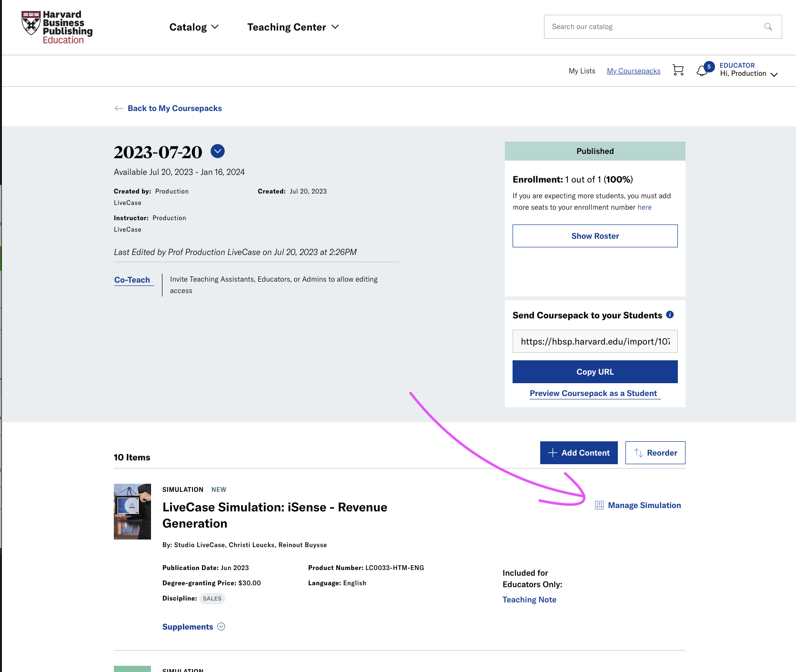Image resolution: width=796 pixels, height=672 pixels.
Task: Click the '10 Items' count text
Action: click(x=132, y=458)
